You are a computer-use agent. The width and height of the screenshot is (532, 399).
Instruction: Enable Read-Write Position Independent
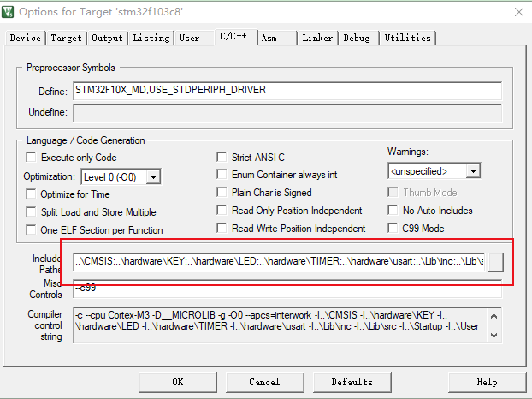(x=222, y=229)
